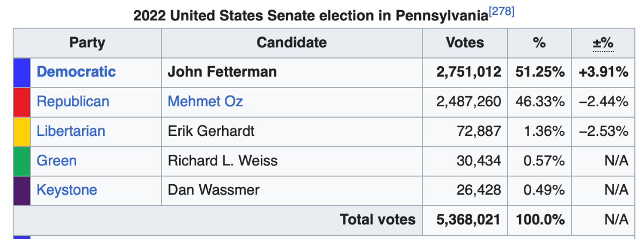Image resolution: width=644 pixels, height=239 pixels.
Task: Click the Total votes value 5,368,021
Action: (465, 220)
